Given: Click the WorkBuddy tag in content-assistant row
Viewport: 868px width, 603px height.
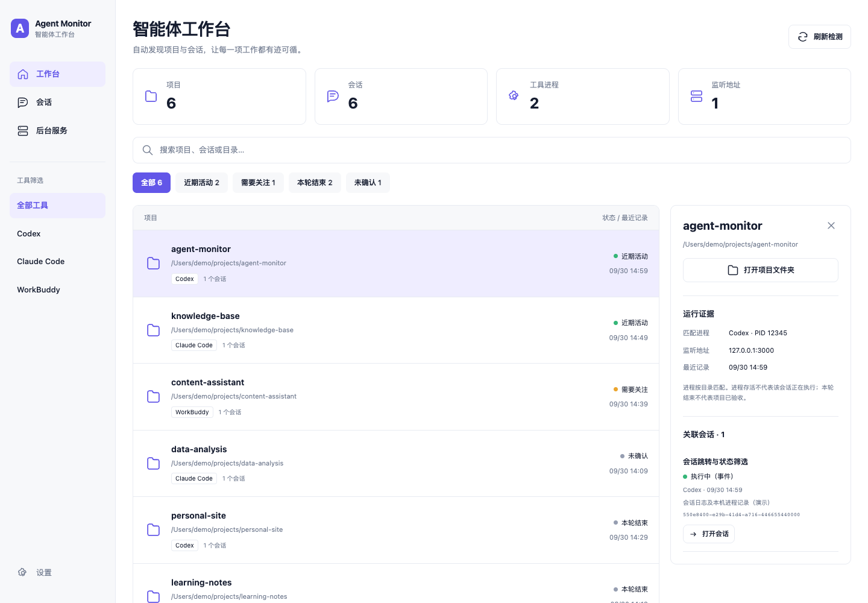Looking at the screenshot, I should point(192,412).
